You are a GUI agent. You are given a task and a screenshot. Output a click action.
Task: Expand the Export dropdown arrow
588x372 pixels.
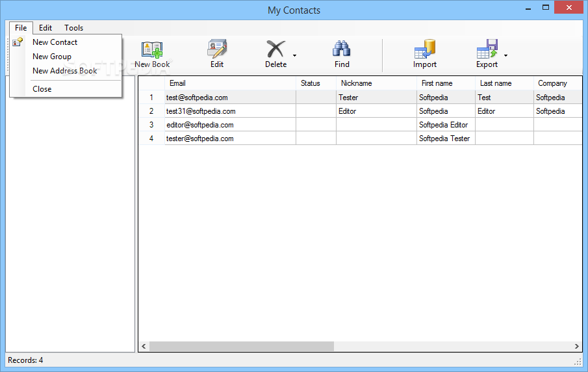point(506,55)
